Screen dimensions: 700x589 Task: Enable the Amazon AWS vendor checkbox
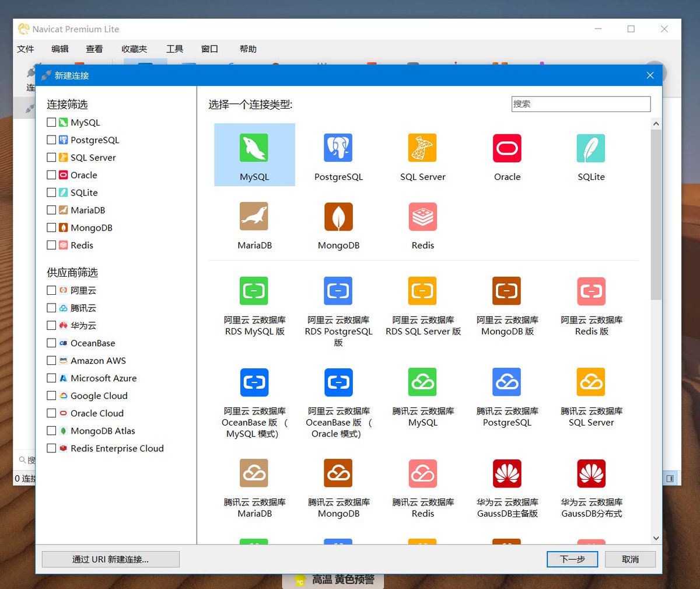coord(51,360)
